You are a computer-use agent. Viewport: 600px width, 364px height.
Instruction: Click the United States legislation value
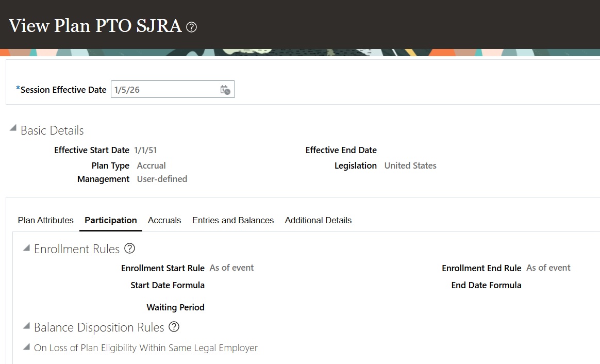pos(410,166)
